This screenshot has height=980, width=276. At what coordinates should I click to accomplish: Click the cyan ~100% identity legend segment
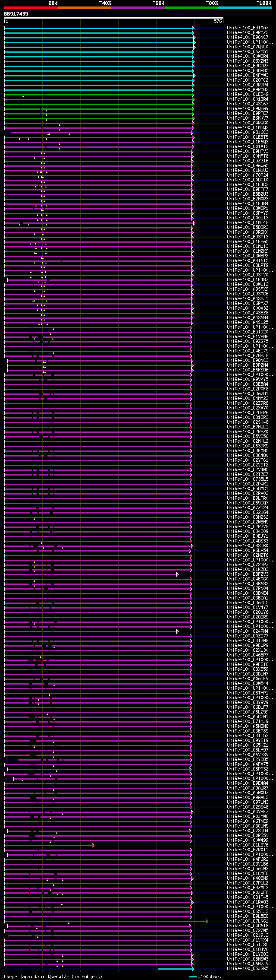[245, 8]
